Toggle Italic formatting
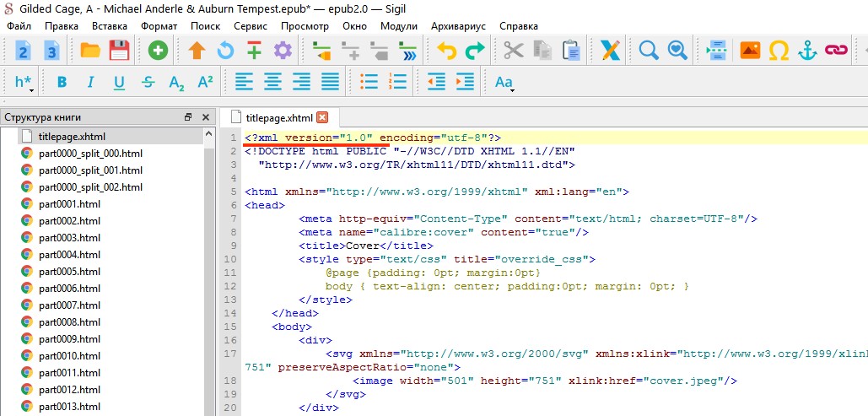Image resolution: width=868 pixels, height=416 pixels. tap(90, 83)
